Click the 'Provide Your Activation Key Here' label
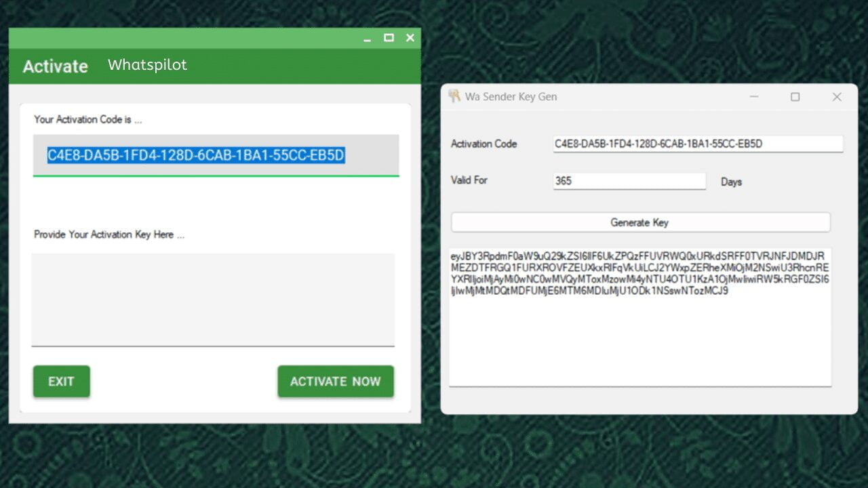 (109, 235)
